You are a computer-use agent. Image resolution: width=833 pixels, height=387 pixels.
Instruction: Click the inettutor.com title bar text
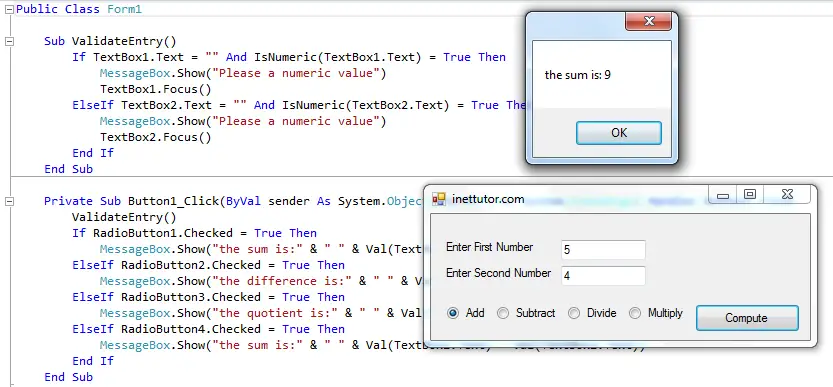point(488,199)
